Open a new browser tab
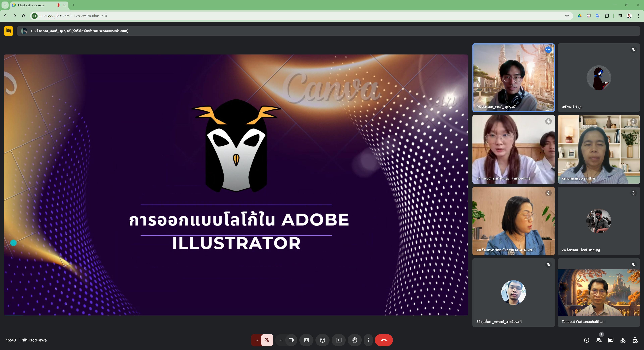The width and height of the screenshot is (644, 350). (x=73, y=5)
